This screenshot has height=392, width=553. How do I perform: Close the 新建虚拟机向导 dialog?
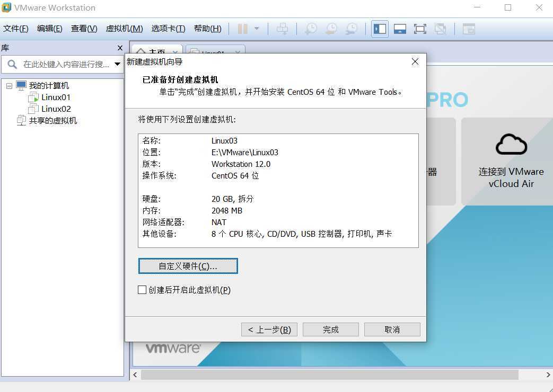[x=415, y=61]
